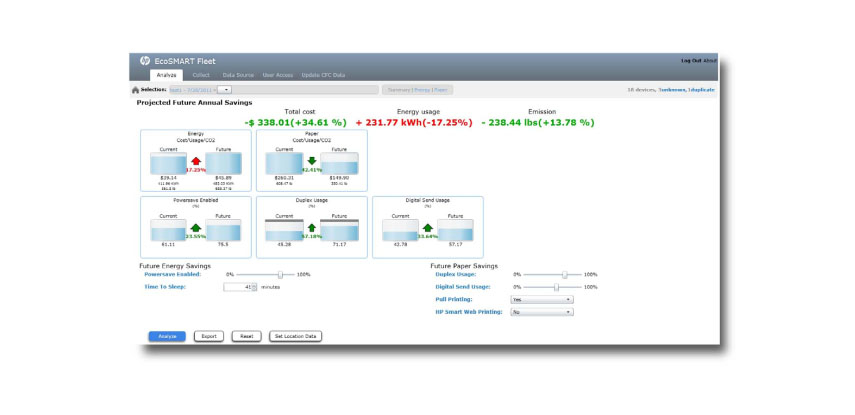Viewport: 855px width, 415px height.
Task: Click the Current gauge in Powersave Enabled card
Action: (168, 230)
